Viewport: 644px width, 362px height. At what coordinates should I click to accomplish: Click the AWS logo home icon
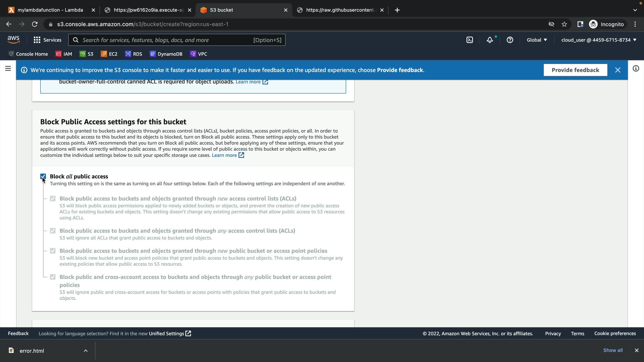coord(13,40)
